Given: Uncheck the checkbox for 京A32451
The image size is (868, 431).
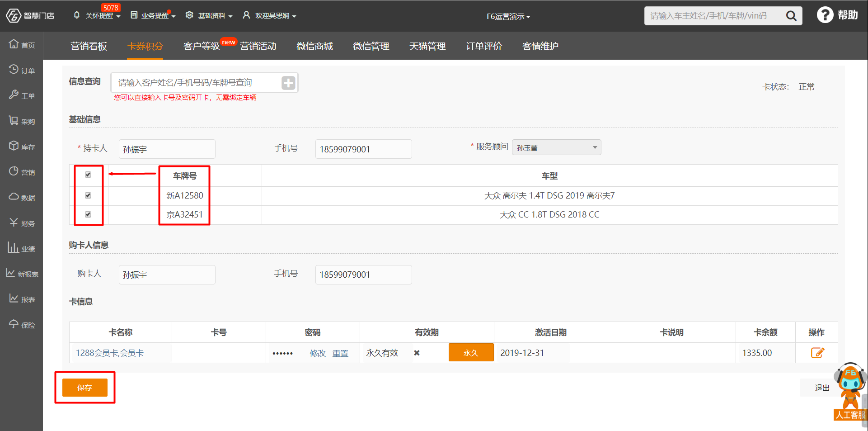Looking at the screenshot, I should [x=88, y=214].
